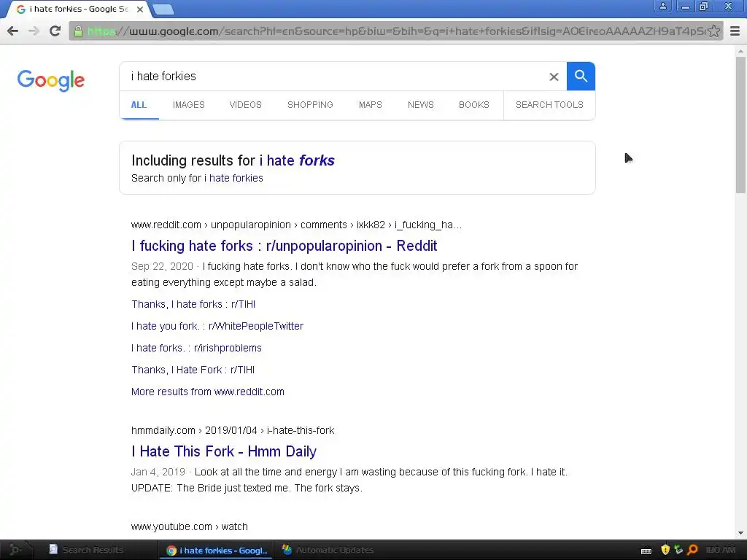Open 'I Hate This Fork - Hmm Daily' result
Screen dimensions: 747x560
pos(224,451)
